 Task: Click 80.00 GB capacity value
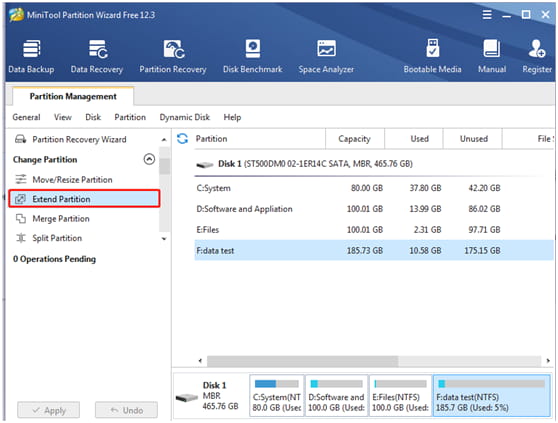367,188
